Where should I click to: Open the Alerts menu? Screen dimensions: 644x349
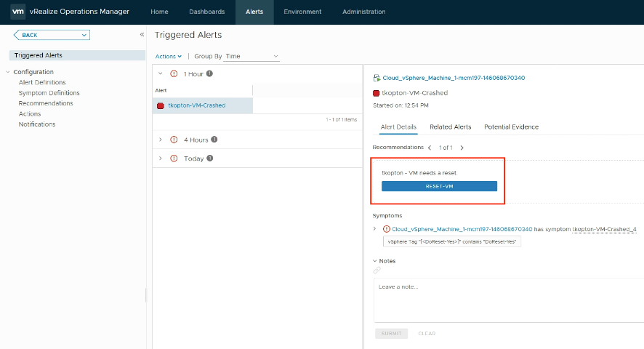[254, 12]
